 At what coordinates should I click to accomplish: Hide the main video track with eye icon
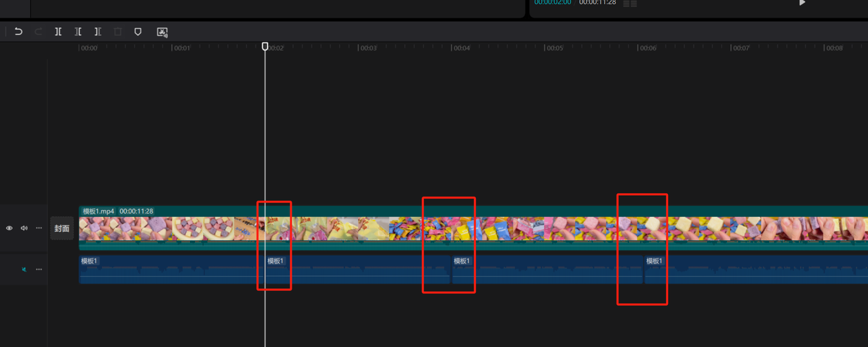(9, 228)
